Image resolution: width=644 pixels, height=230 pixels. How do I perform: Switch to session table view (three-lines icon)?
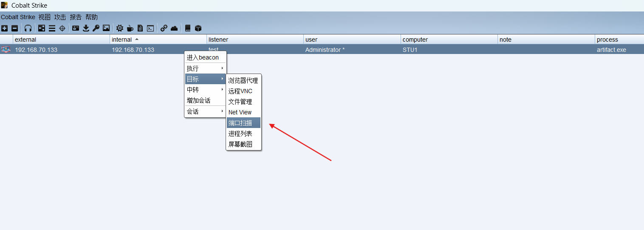tap(52, 28)
